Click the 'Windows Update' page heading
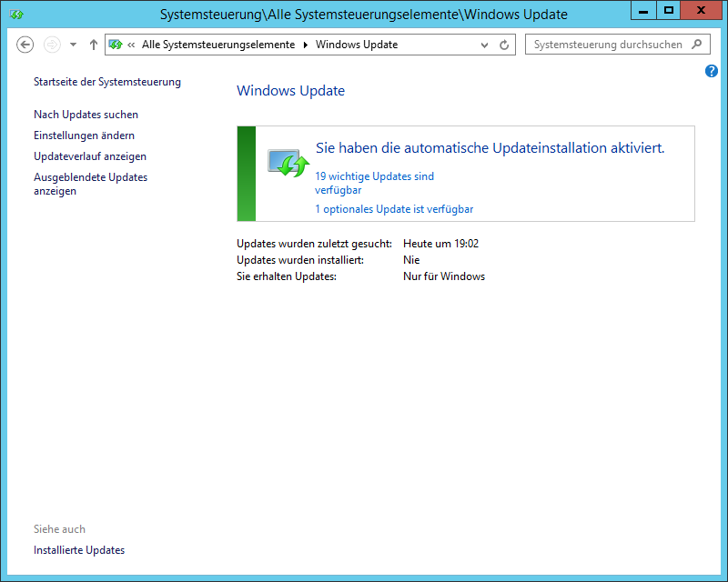Viewport: 728px width, 582px height. click(x=290, y=91)
